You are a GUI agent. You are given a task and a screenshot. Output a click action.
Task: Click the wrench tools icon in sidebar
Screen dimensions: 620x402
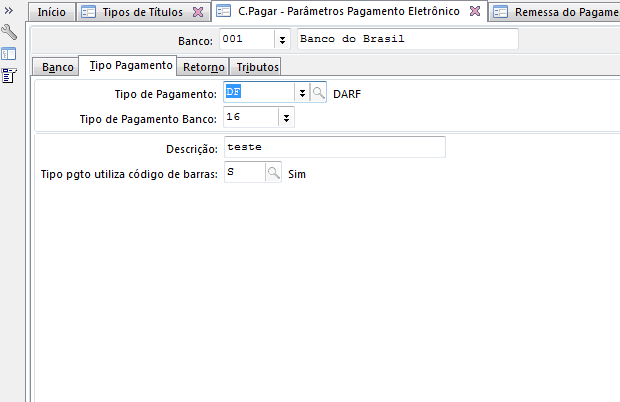(8, 33)
